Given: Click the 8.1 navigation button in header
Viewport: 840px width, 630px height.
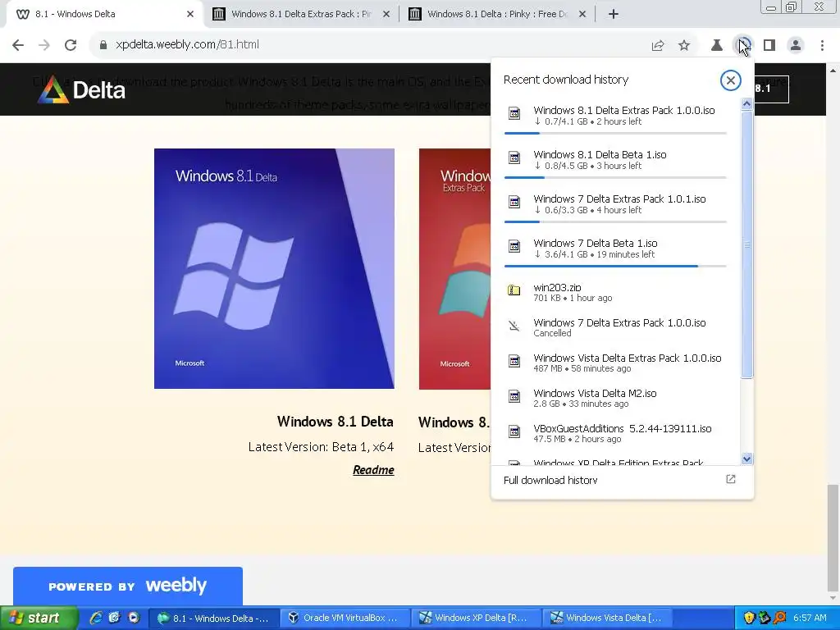Looking at the screenshot, I should [770, 89].
